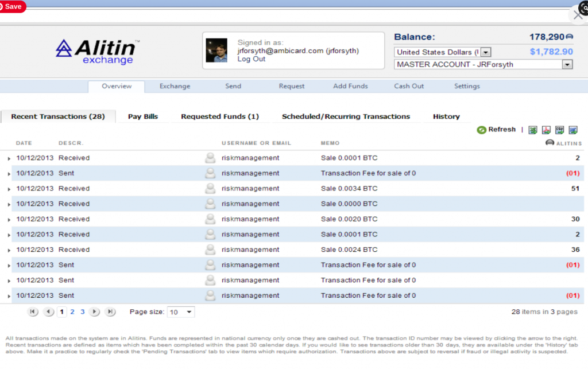The width and height of the screenshot is (588, 370).
Task: Click the green Refresh icon
Action: point(481,130)
